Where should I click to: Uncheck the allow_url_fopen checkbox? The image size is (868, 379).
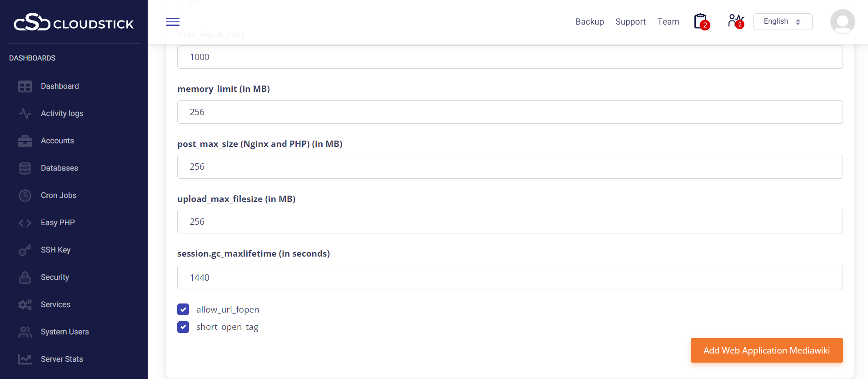tap(183, 309)
